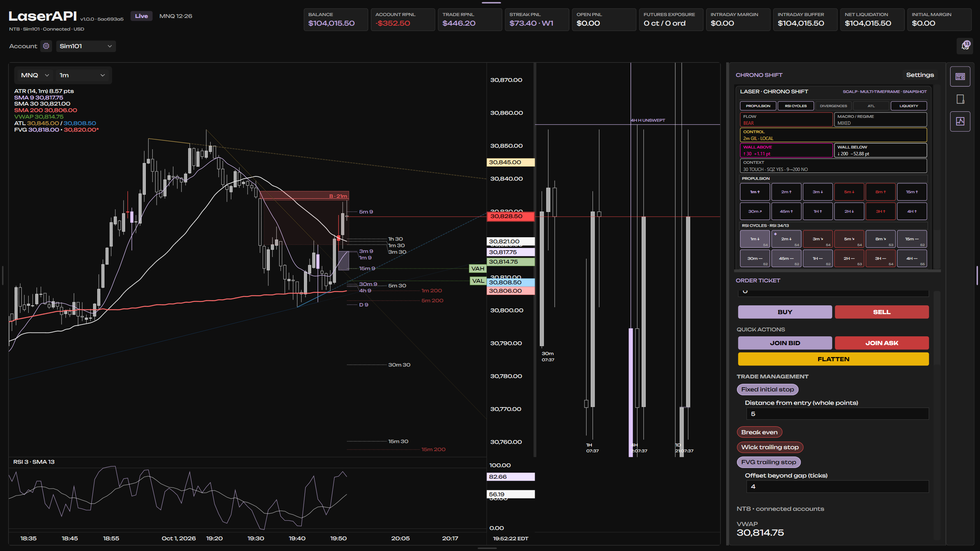
Task: Open the Sim101 account dropdown
Action: (x=86, y=46)
